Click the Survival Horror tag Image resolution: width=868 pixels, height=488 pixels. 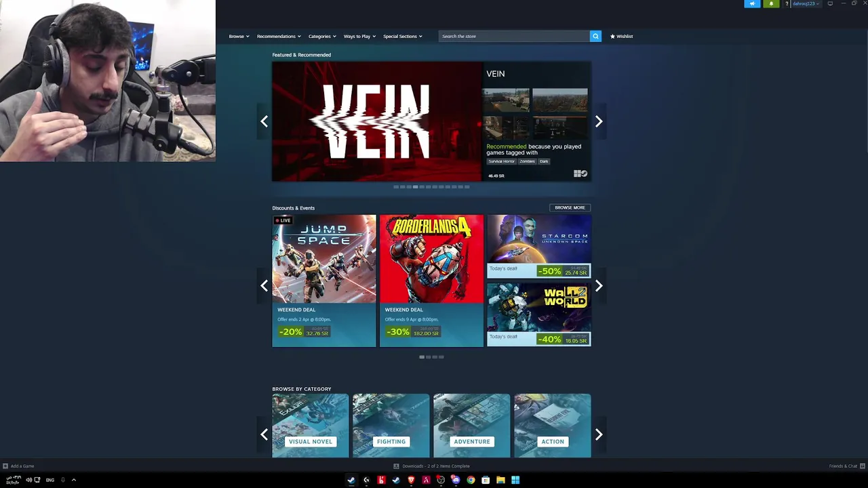501,161
